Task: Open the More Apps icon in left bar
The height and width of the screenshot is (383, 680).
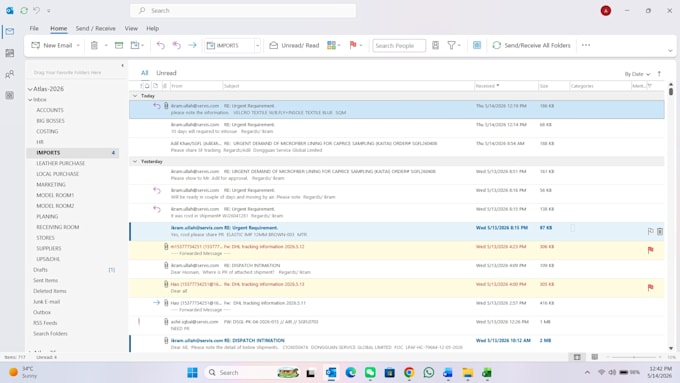Action: pyautogui.click(x=10, y=95)
